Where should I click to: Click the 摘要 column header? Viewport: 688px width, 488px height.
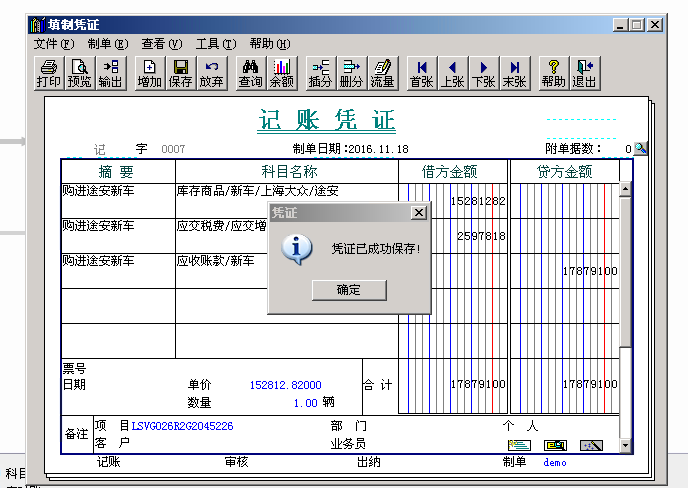point(118,172)
